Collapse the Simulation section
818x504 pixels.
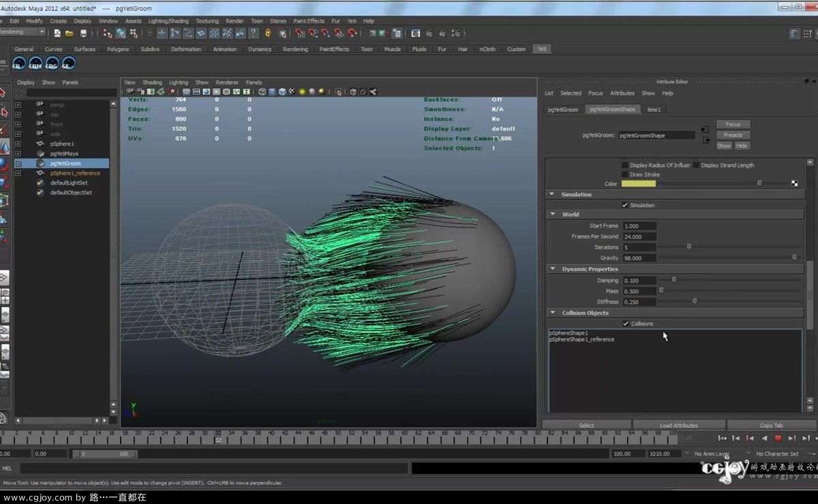tap(552, 194)
